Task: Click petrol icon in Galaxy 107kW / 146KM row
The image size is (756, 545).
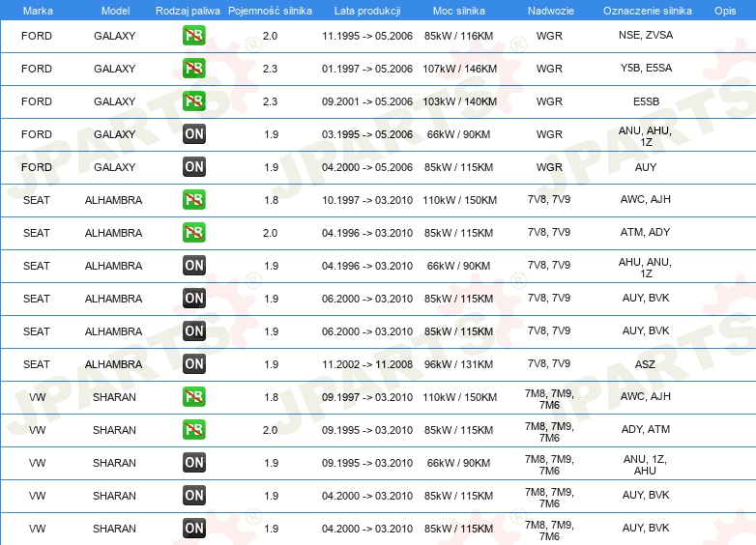Action: (193, 69)
